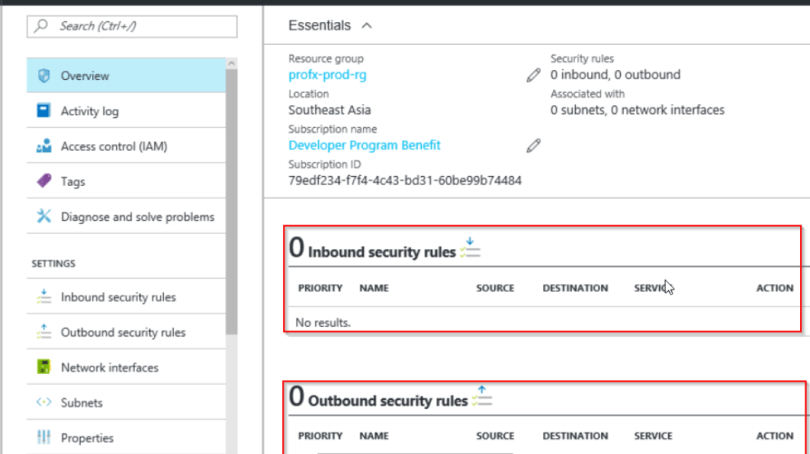Viewport: 810px width, 454px height.
Task: Click the sidebar vertical scrollbar
Action: (232, 200)
